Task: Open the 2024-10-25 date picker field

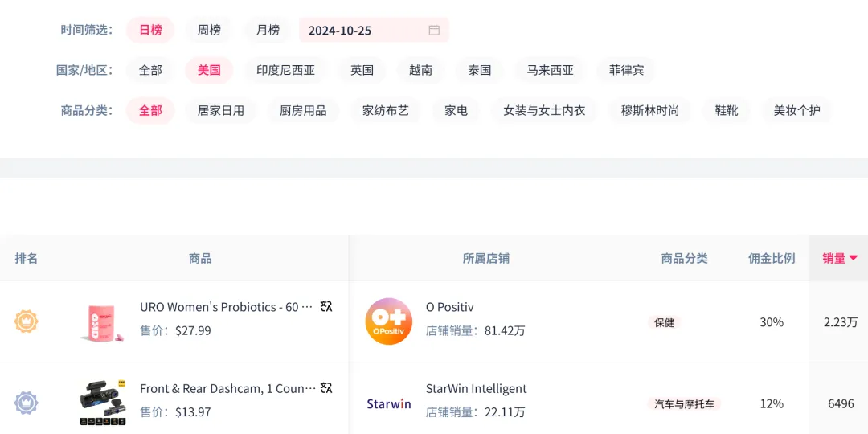Action: 362,31
